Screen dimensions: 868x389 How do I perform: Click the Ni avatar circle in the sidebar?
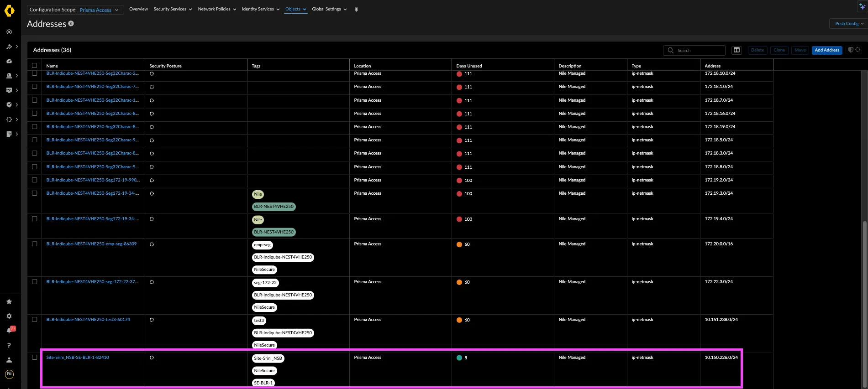coord(9,374)
